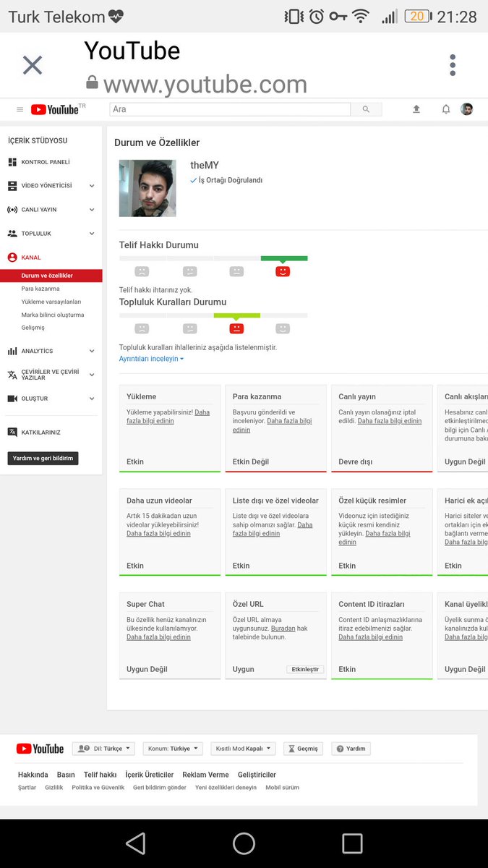Open the account avatar menu in header
Image resolution: width=488 pixels, height=868 pixels.
467,109
